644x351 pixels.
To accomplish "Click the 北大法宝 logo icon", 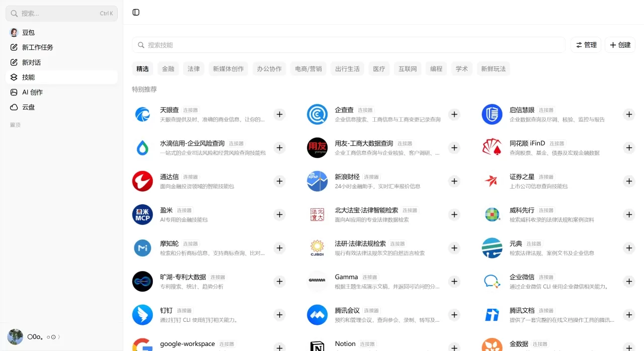I will point(317,215).
